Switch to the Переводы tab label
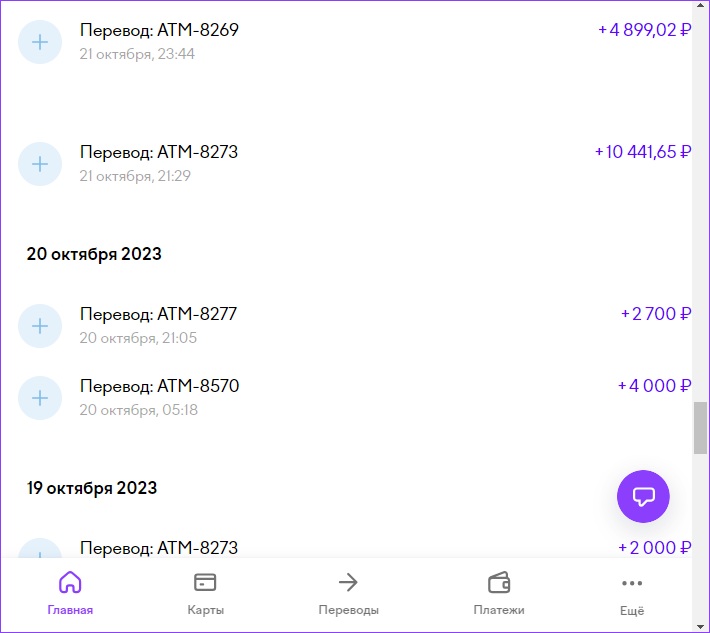Image resolution: width=710 pixels, height=633 pixels. pos(348,610)
